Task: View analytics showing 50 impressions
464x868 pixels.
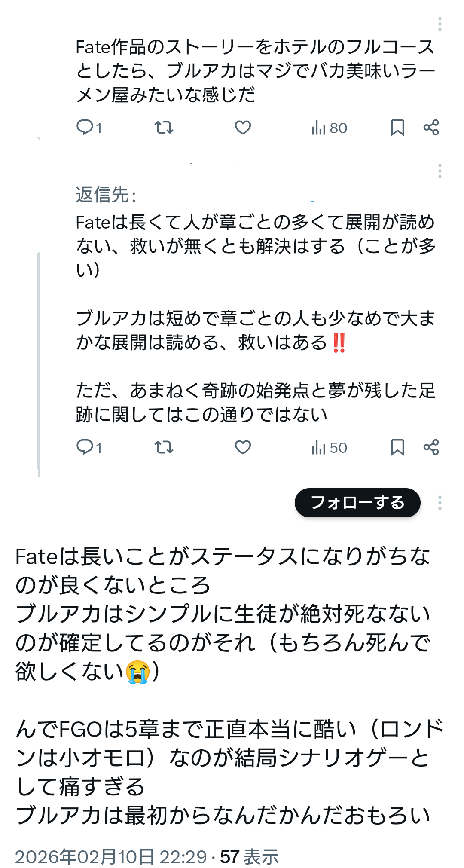Action: [329, 448]
